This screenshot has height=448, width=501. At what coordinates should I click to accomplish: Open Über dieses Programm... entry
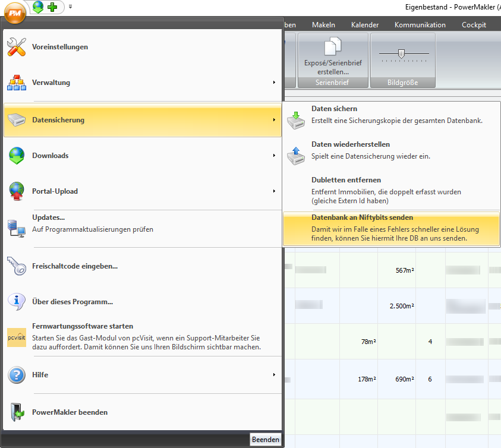(x=143, y=302)
